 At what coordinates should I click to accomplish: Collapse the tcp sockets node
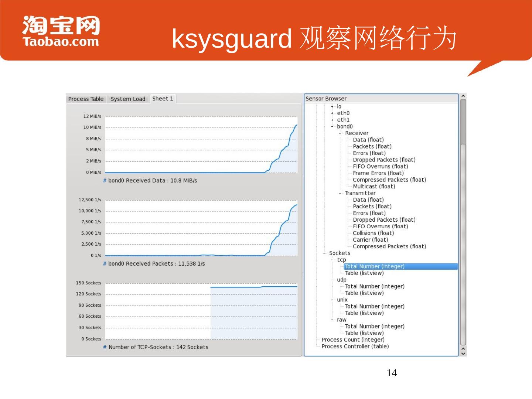click(x=332, y=260)
